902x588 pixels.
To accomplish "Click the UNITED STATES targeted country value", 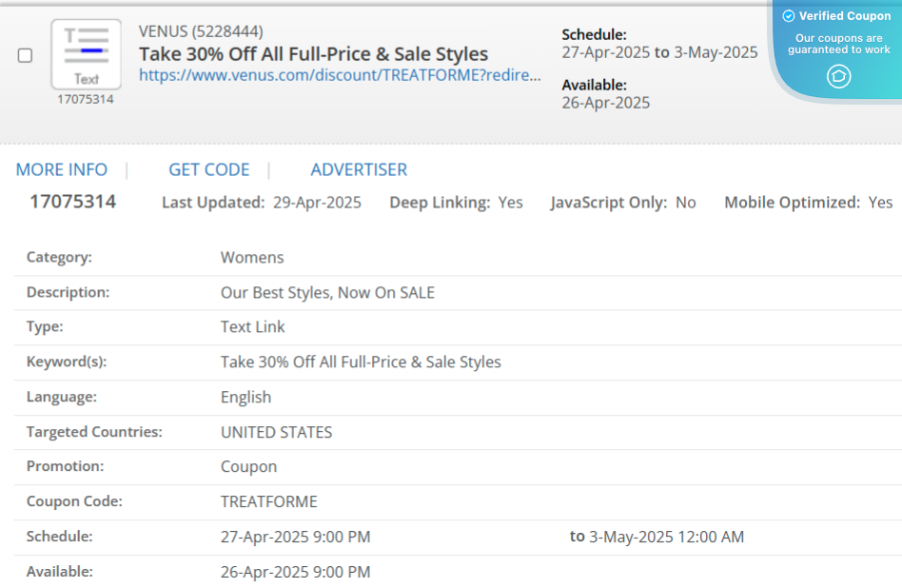I will tap(276, 432).
